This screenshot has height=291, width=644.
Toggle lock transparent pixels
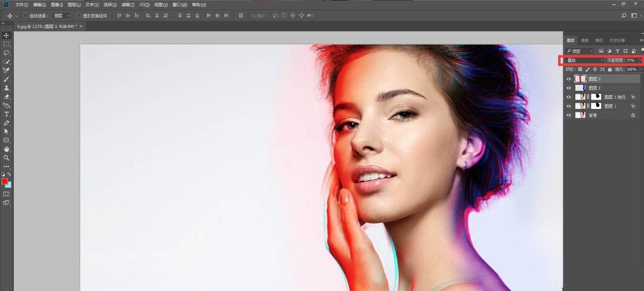pyautogui.click(x=580, y=69)
